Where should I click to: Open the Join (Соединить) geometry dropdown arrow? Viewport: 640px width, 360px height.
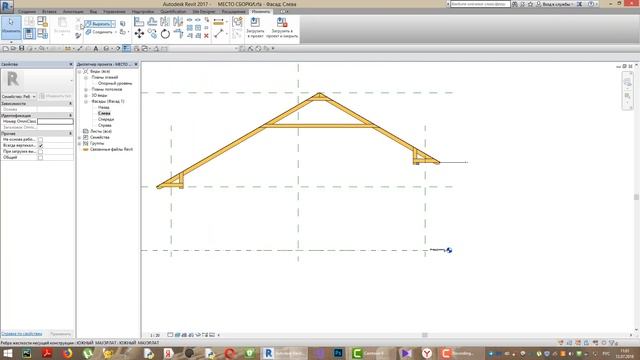(x=116, y=32)
